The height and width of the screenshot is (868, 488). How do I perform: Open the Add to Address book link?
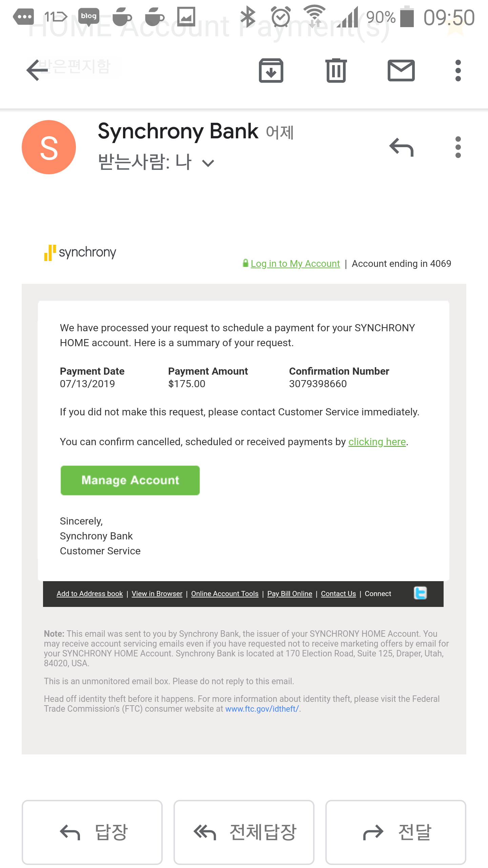pos(89,594)
